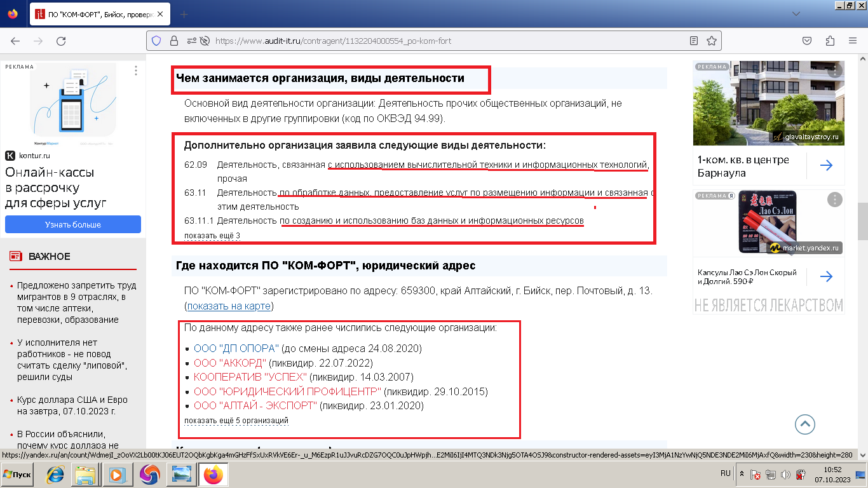Viewport: 868px width, 488px height.
Task: Expand the list-all-tabs chevron
Action: click(x=795, y=14)
